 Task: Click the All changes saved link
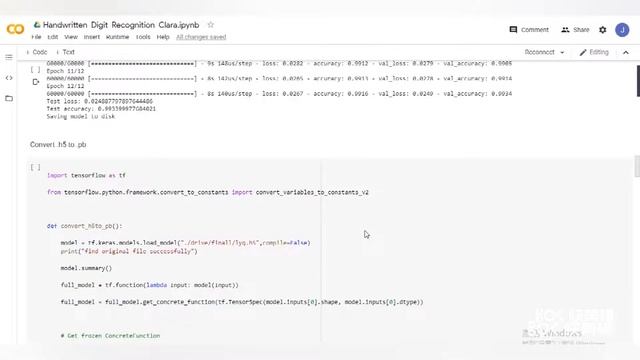[x=201, y=37]
